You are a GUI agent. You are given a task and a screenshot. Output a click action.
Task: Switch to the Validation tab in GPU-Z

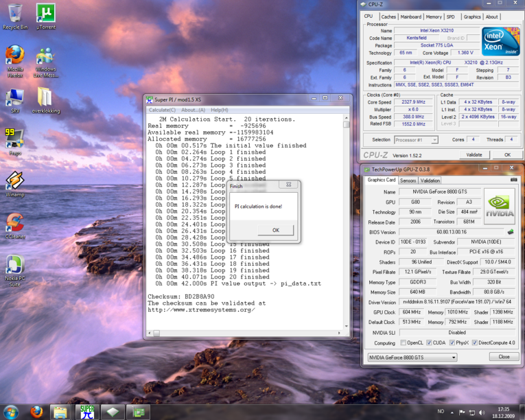(x=430, y=180)
